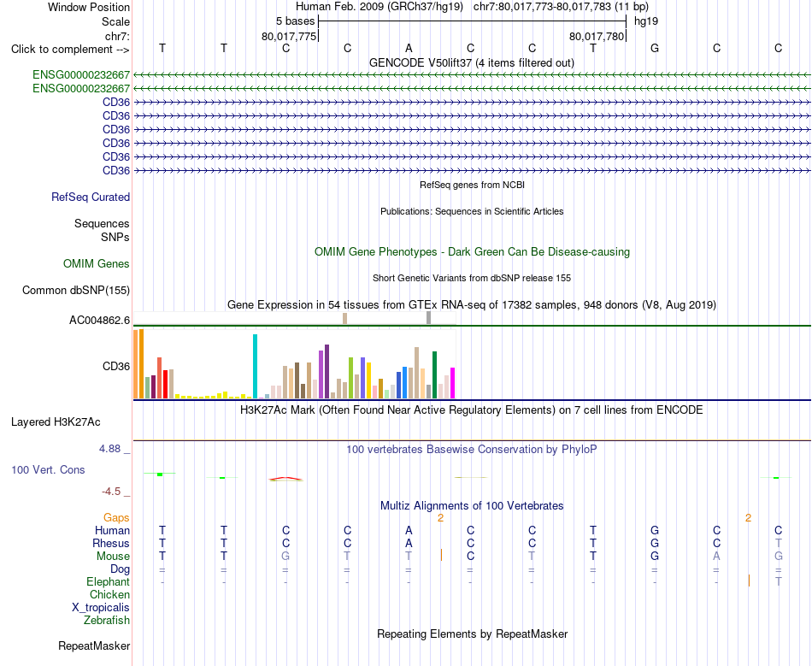The height and width of the screenshot is (666, 812).
Task: Click the Gaps row label
Action: 116,517
